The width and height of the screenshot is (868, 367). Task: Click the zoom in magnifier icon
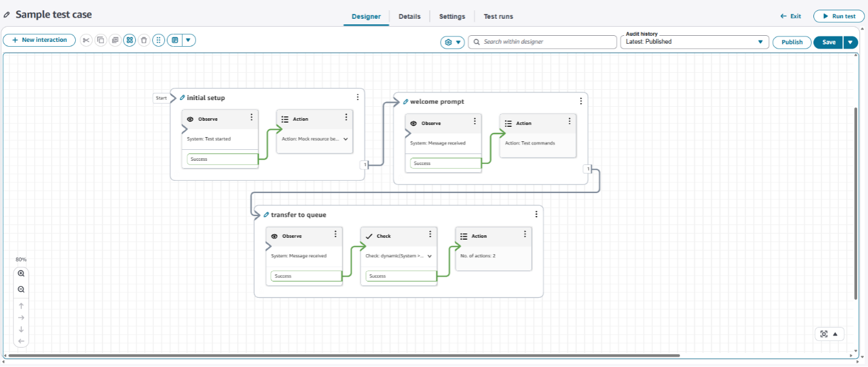point(21,274)
